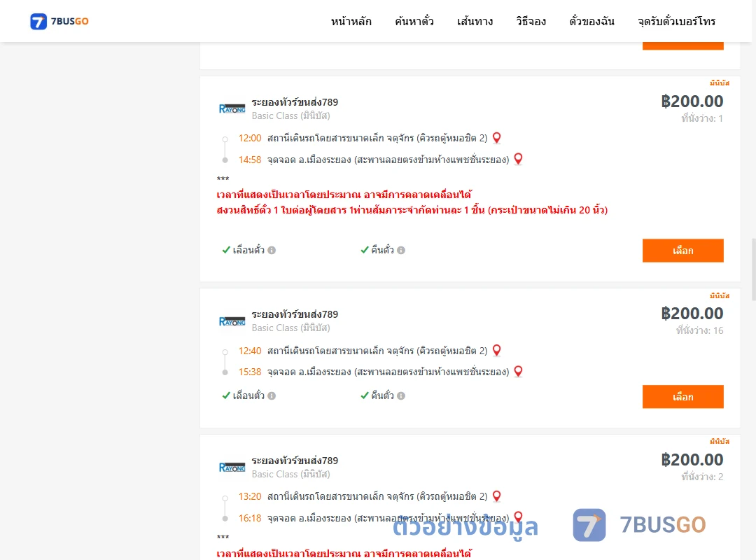The height and width of the screenshot is (560, 756).
Task: Click operator name on the 13:20 trip
Action: coord(295,461)
